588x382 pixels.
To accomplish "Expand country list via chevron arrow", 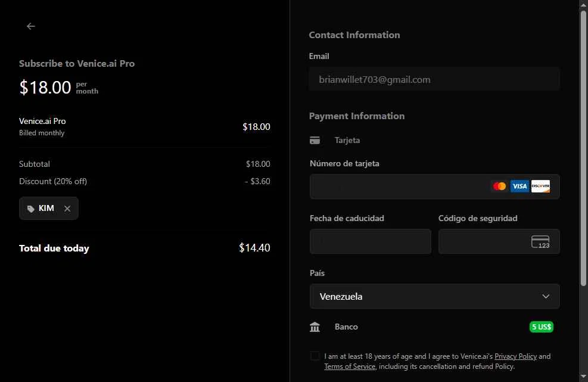I will [546, 296].
